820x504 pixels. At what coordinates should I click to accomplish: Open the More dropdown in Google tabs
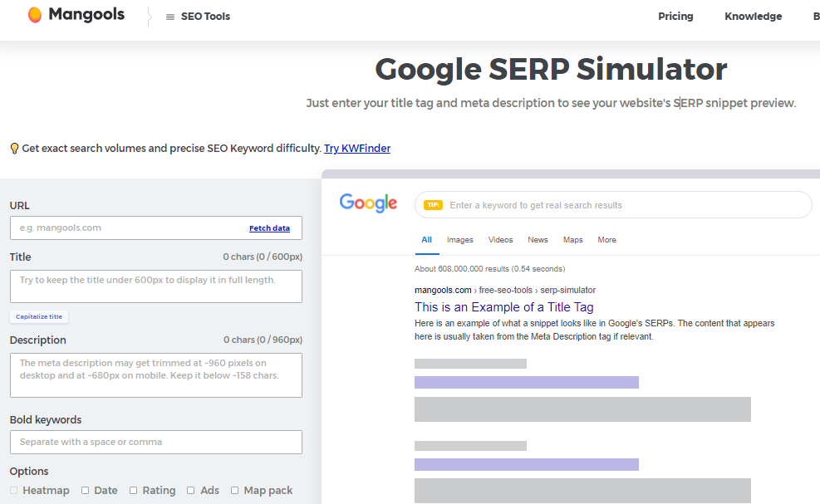(606, 239)
